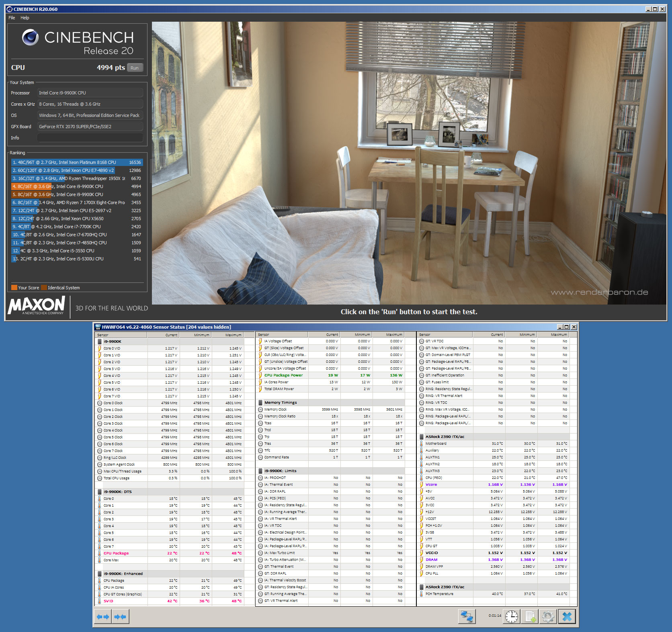
Task: Click the Run button next to CPU score
Action: 135,68
